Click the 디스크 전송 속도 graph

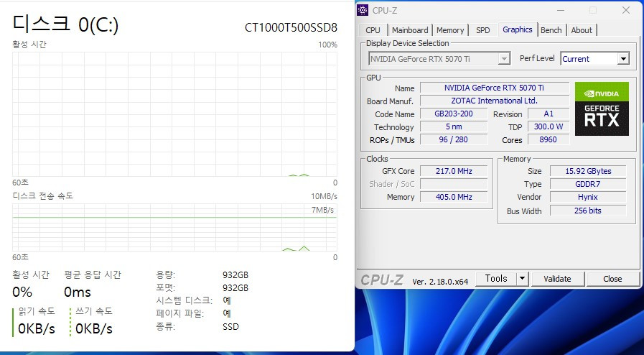(x=174, y=227)
